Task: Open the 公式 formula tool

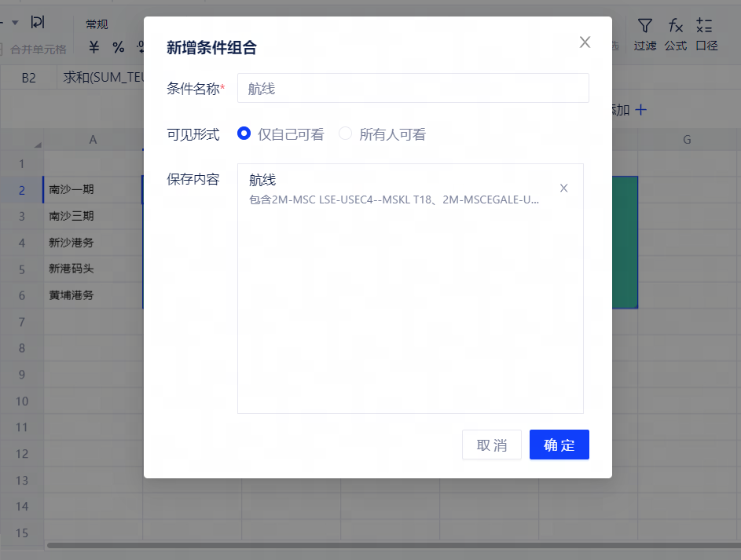Action: 676,35
